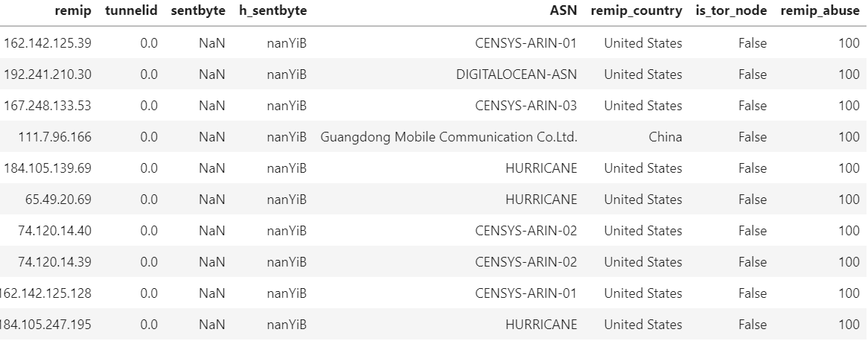
Task: Select the 192.241.210.30 cell
Action: click(x=48, y=74)
